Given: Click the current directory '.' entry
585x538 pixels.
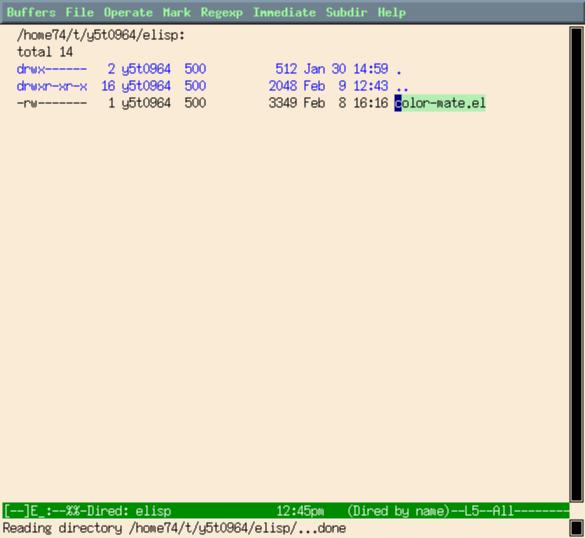Looking at the screenshot, I should click(399, 70).
